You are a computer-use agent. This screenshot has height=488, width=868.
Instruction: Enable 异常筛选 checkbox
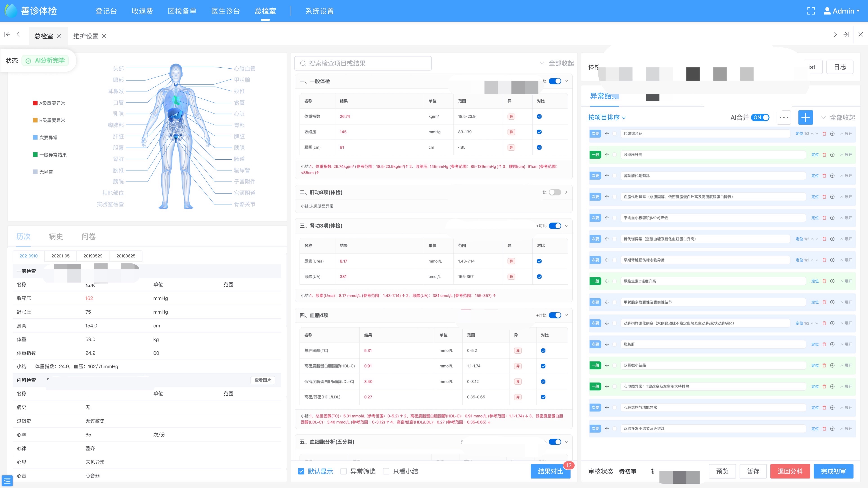343,471
